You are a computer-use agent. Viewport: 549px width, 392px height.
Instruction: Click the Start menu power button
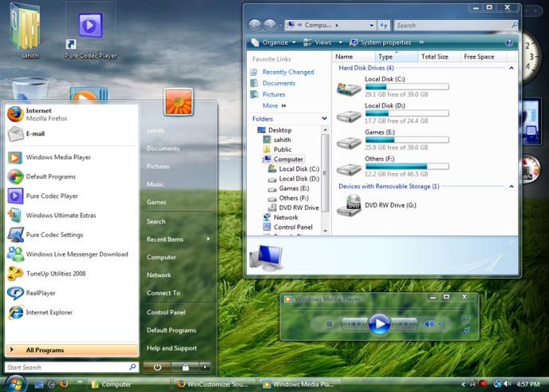157,367
